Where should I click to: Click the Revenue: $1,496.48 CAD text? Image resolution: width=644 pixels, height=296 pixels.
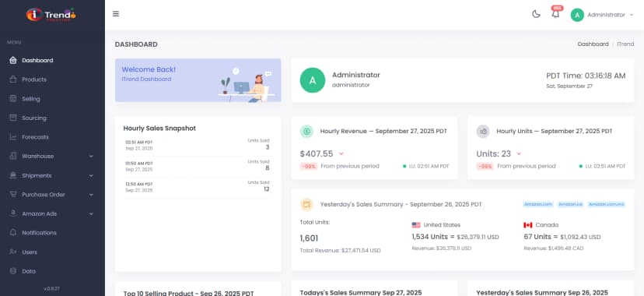[554, 248]
